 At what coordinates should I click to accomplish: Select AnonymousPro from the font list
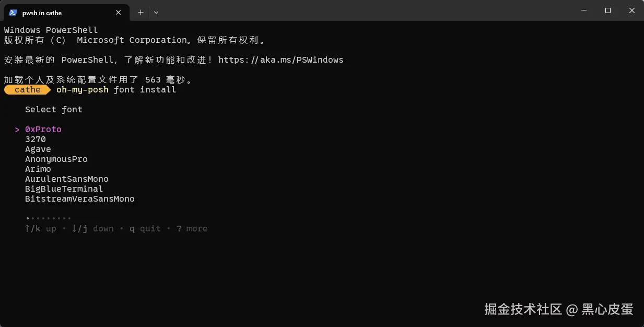coord(56,159)
